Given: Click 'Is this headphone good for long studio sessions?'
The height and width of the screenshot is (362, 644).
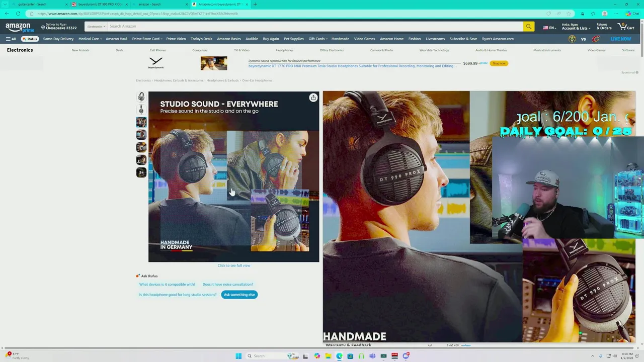Looking at the screenshot, I should pos(178,295).
